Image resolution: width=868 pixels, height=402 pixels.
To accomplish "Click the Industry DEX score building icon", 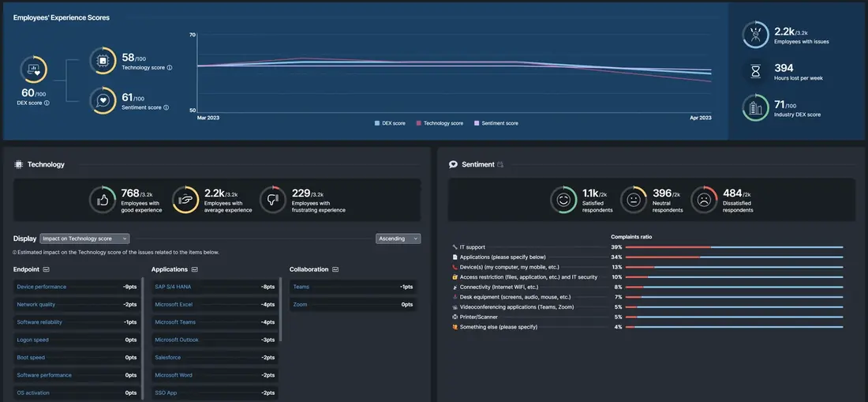I will (756, 107).
